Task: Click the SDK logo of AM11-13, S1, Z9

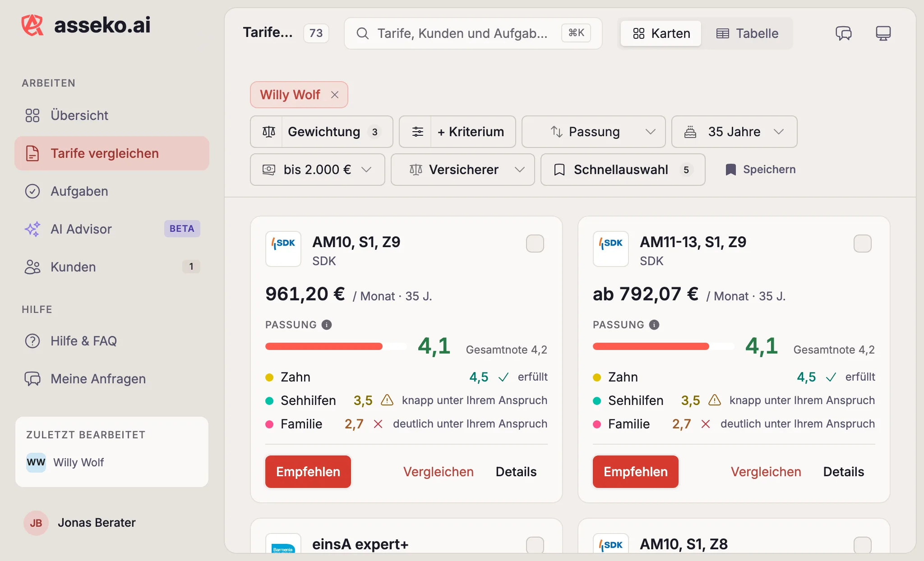Action: 611,249
